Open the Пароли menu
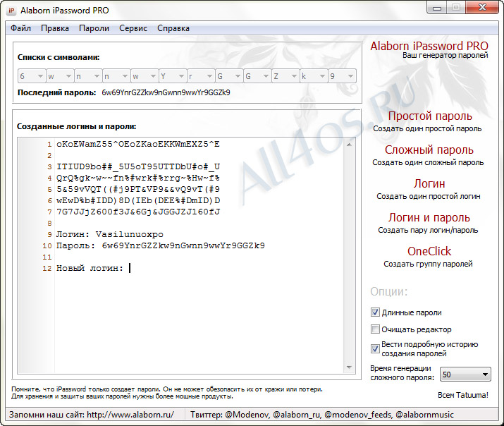Screen dimensions: 504x426 tap(94, 28)
